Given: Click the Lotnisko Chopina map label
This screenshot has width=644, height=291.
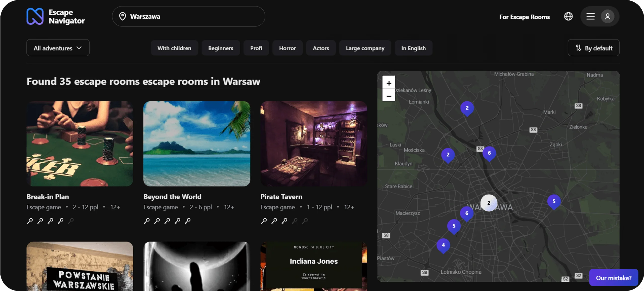Looking at the screenshot, I should click(x=461, y=272).
